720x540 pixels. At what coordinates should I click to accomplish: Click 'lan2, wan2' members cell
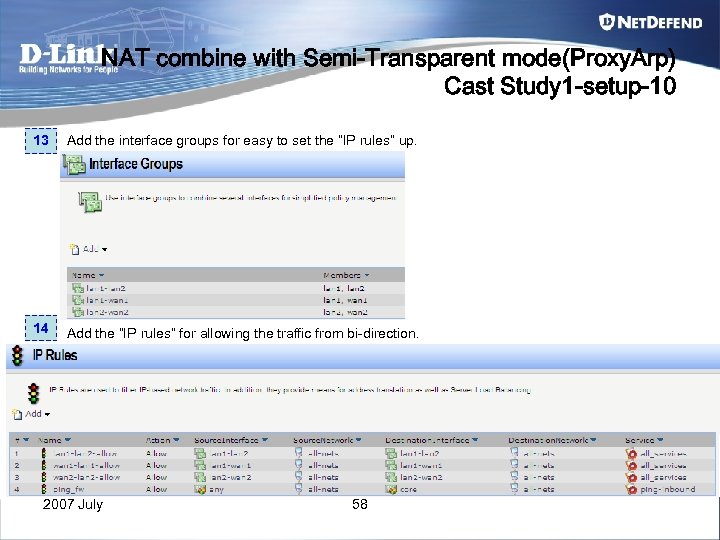(345, 312)
